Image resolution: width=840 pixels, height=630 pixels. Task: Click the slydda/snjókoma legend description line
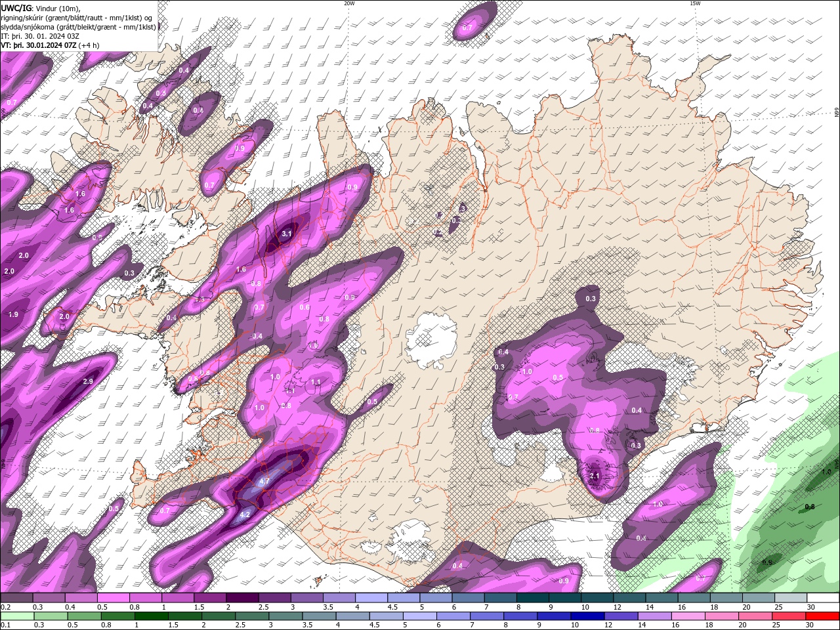[x=79, y=27]
